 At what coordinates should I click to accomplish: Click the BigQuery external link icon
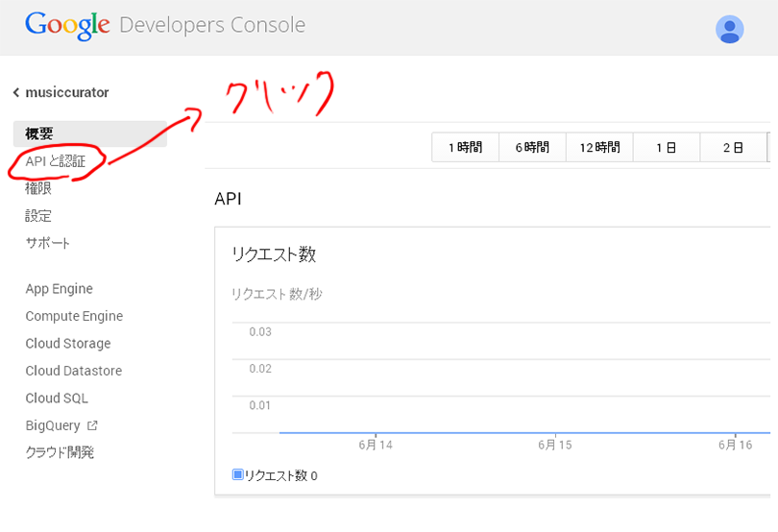pos(92,425)
